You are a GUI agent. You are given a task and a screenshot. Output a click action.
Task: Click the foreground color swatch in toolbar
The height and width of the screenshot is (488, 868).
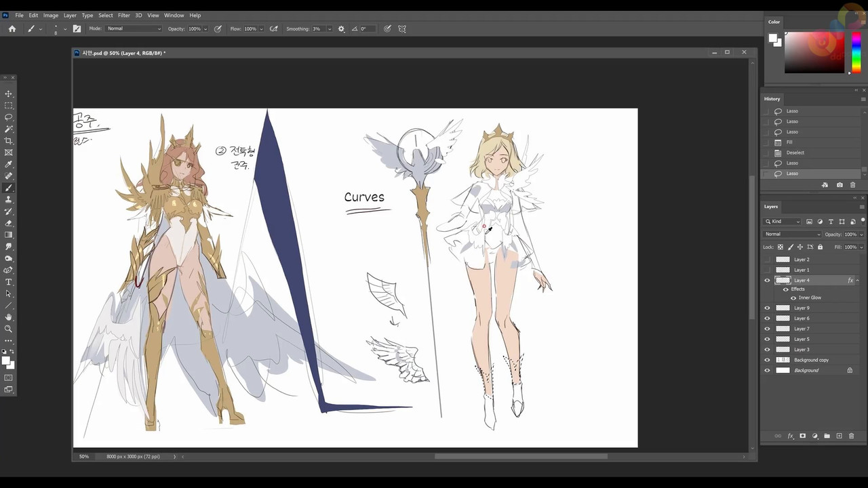6,361
